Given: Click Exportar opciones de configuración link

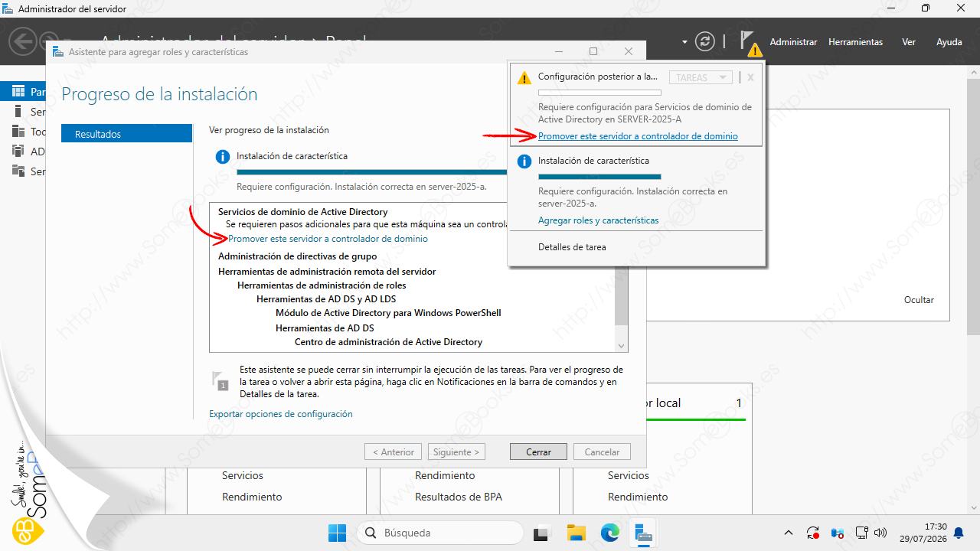Looking at the screenshot, I should [280, 414].
